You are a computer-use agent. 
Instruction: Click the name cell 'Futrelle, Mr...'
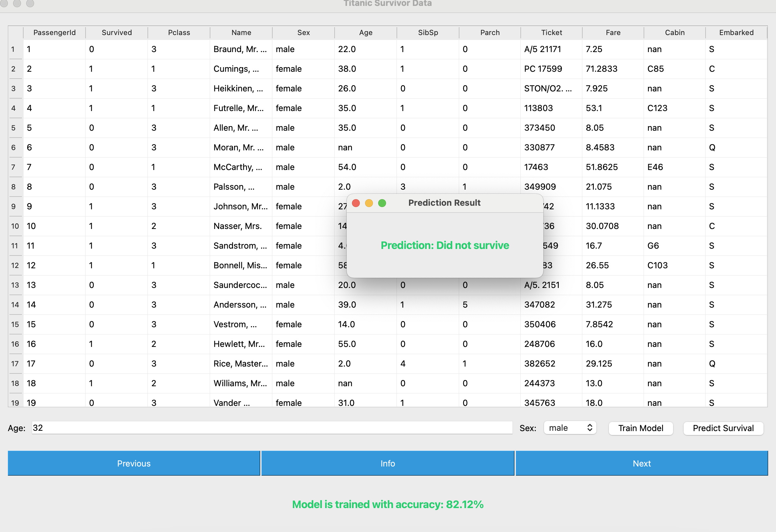click(241, 108)
